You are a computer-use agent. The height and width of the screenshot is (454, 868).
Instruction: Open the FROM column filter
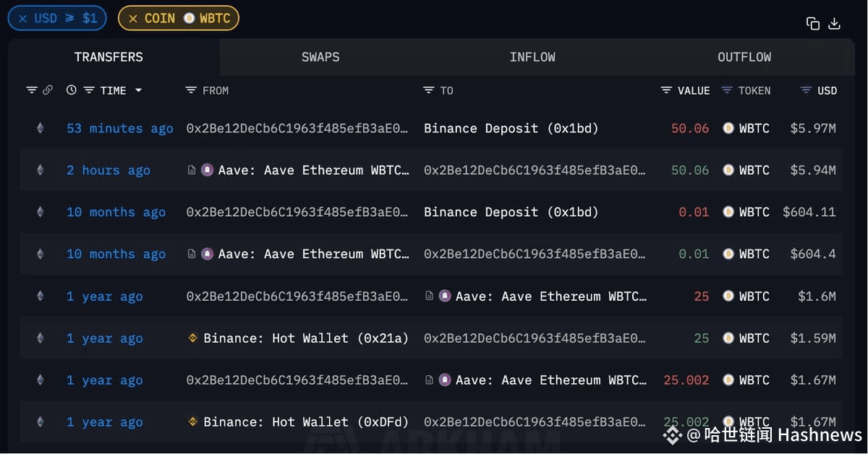191,90
